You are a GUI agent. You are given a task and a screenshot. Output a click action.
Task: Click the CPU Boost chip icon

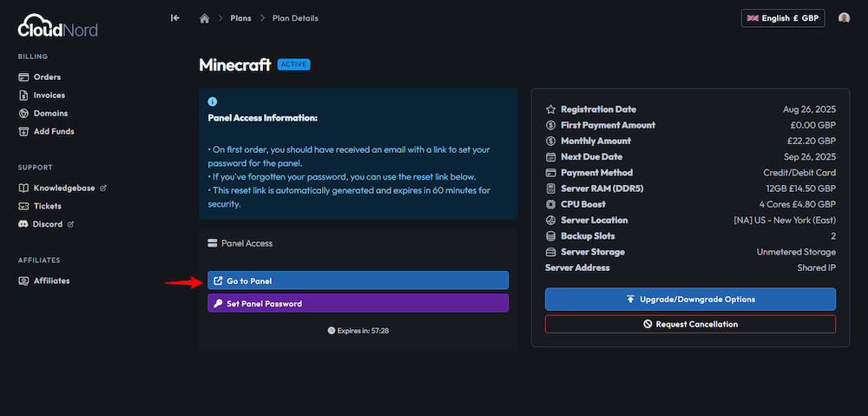click(550, 204)
